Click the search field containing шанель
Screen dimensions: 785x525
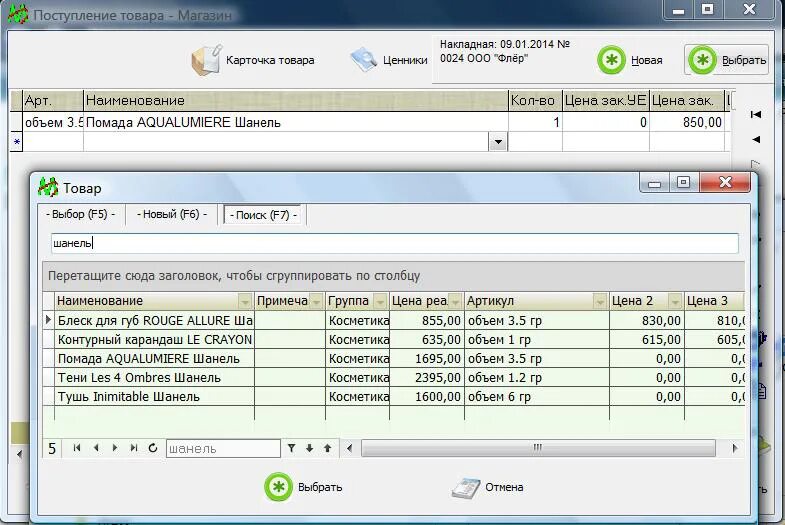(x=395, y=243)
